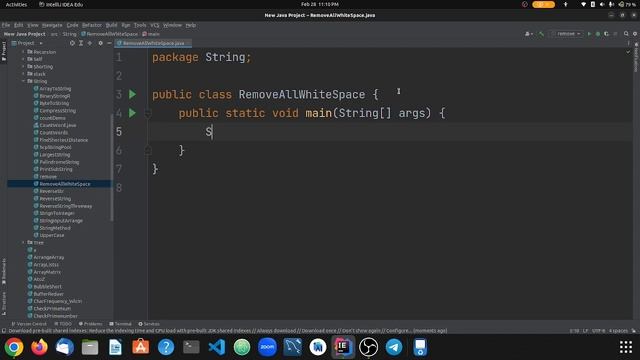Open ReverseString class in tree
Image resolution: width=640 pixels, height=360 pixels.
click(53, 199)
